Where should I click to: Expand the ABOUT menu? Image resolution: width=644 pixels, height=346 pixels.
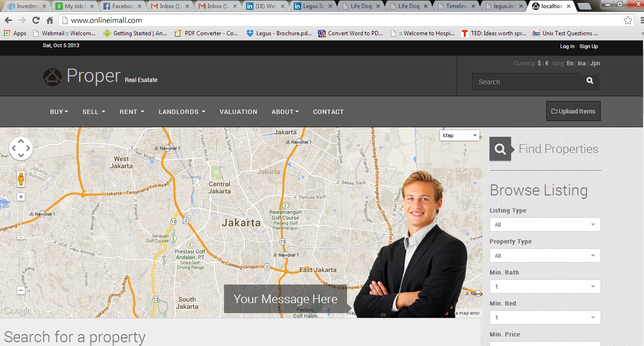pos(285,112)
